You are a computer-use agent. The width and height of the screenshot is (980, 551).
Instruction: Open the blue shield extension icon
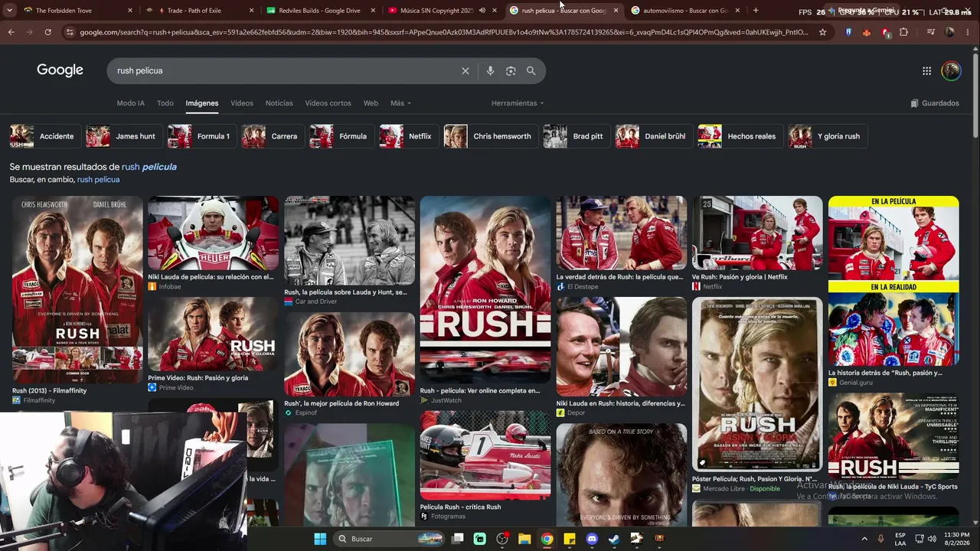tap(848, 32)
